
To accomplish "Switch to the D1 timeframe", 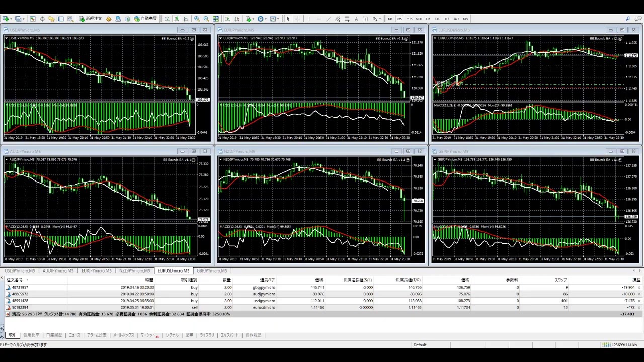I will tap(447, 19).
